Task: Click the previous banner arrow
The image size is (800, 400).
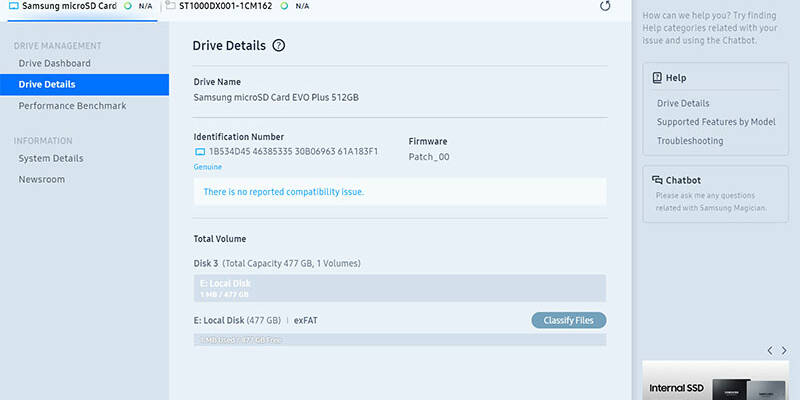Action: click(x=770, y=351)
